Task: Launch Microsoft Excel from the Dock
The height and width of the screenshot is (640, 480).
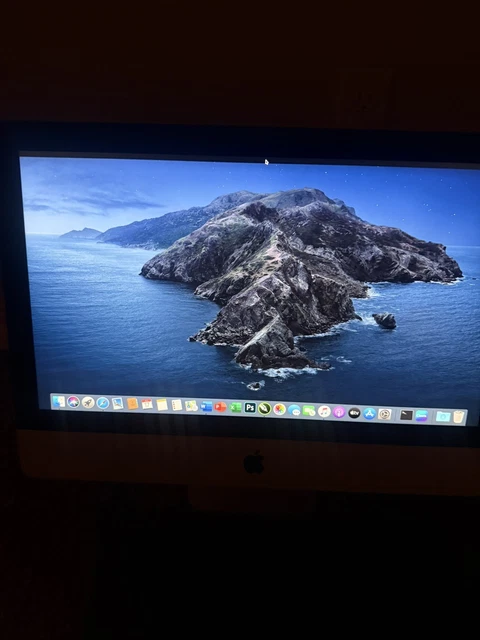Action: (235, 407)
